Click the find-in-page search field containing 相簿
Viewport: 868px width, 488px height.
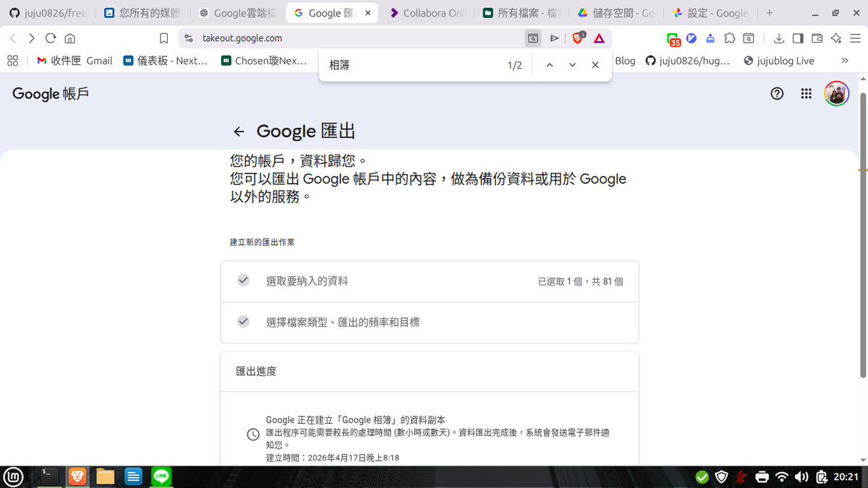click(412, 65)
